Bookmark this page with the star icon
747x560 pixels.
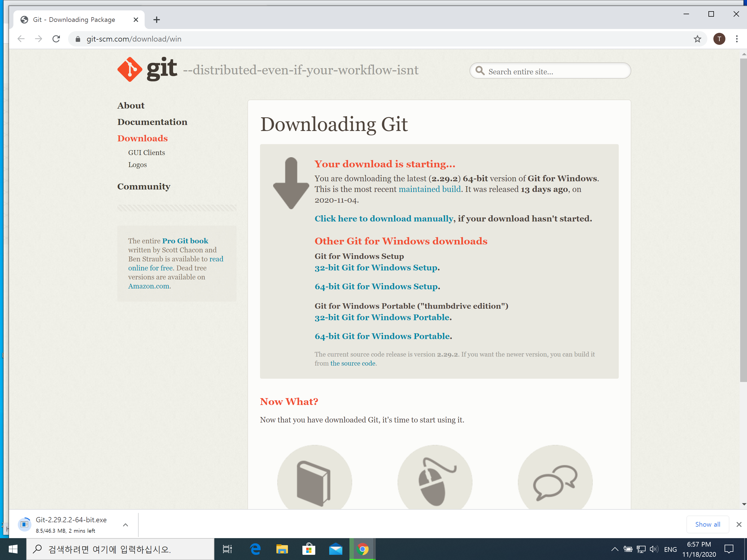697,39
